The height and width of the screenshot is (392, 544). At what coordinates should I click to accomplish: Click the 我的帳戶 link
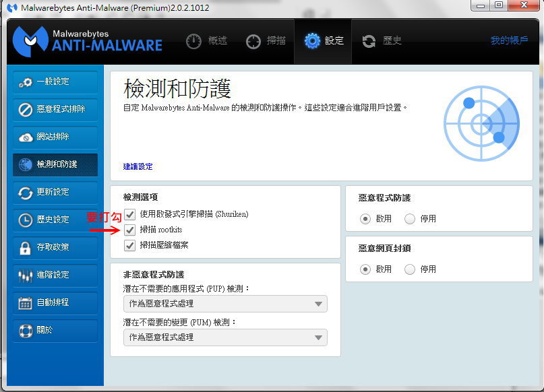(510, 40)
